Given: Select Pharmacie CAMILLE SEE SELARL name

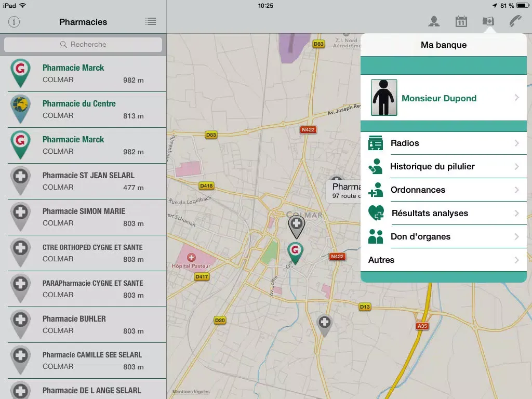Looking at the screenshot, I should click(92, 355).
